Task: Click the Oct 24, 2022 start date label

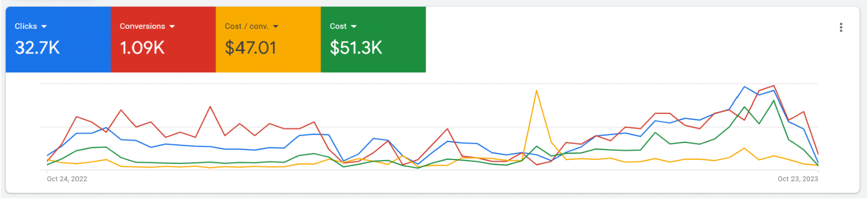Action: click(x=67, y=179)
